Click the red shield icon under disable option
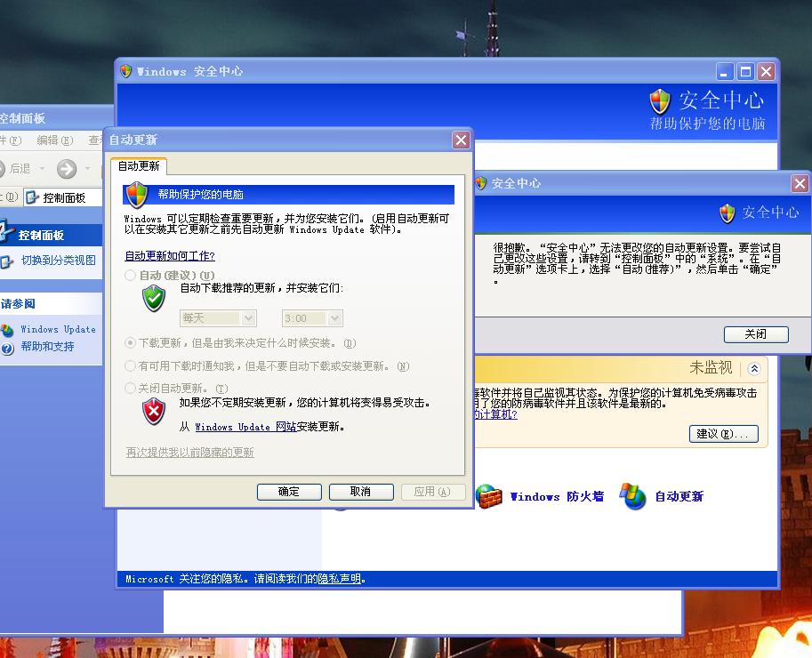This screenshot has height=658, width=812. 155,411
